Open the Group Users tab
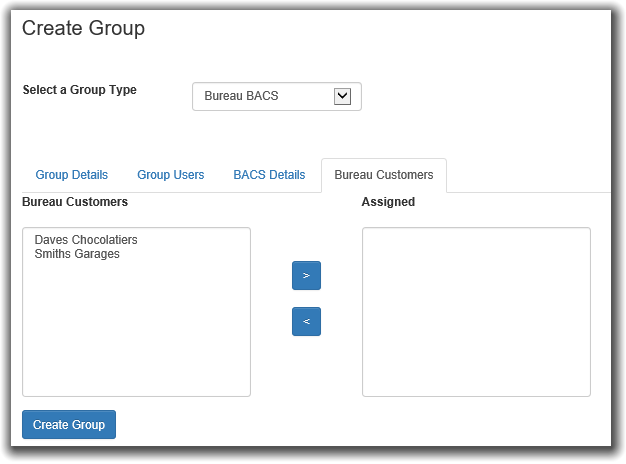Viewport: 626px width, 464px height. (170, 175)
